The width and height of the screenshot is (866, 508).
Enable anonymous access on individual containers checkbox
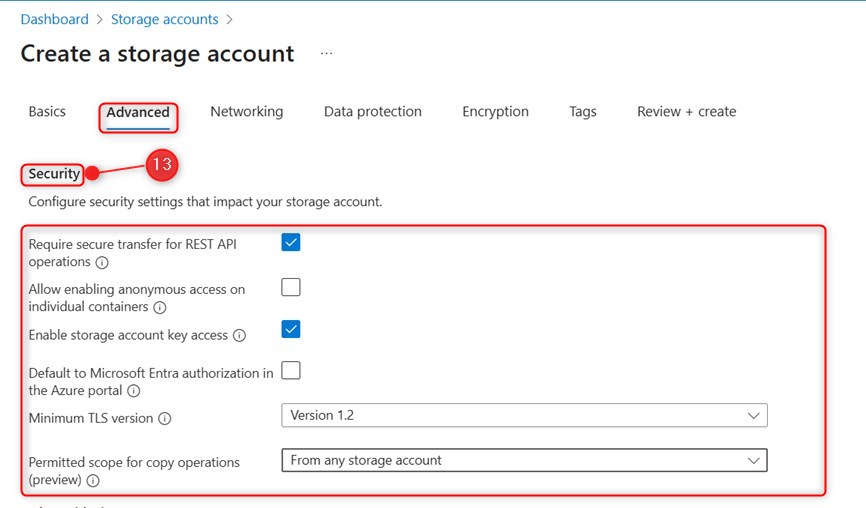pos(291,288)
